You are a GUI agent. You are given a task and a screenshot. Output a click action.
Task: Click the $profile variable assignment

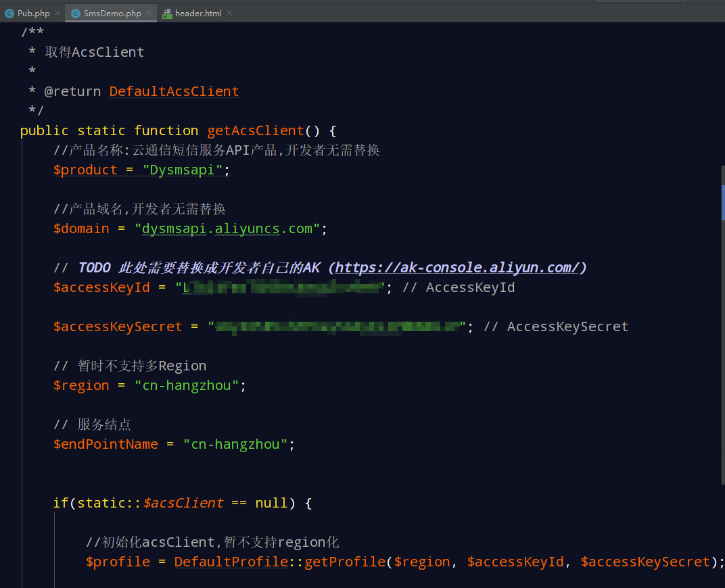pos(118,562)
